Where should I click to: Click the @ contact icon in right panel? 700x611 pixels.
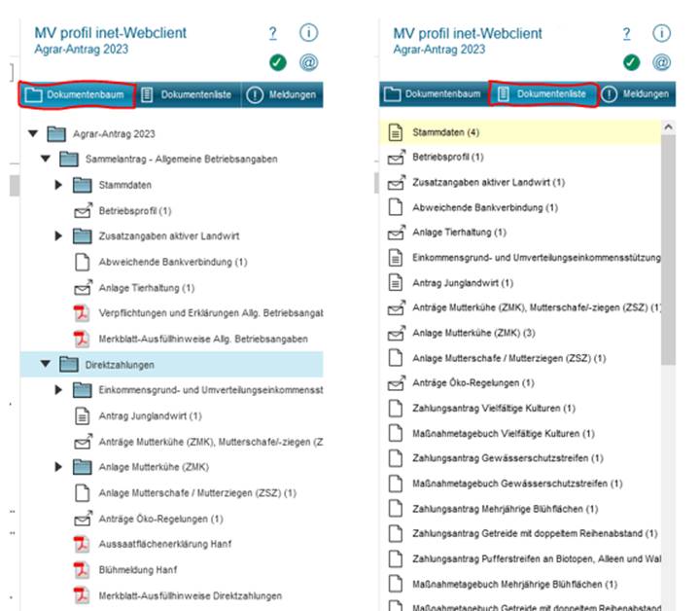coord(661,62)
